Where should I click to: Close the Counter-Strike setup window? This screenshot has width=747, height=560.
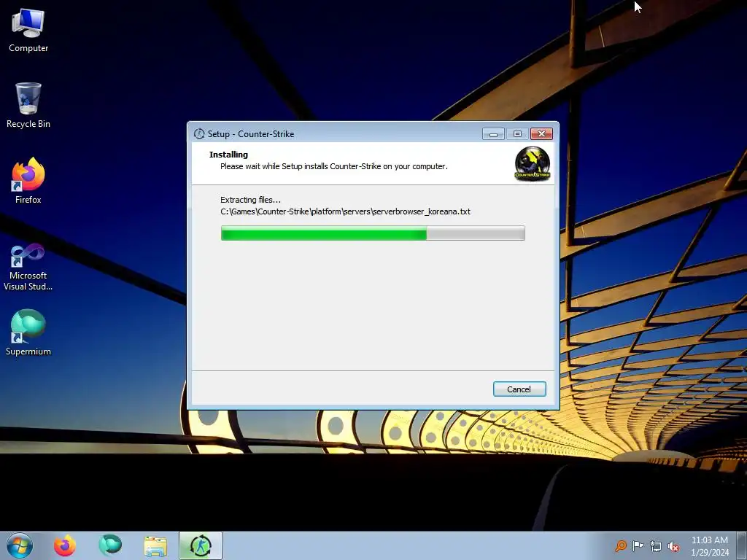(542, 134)
